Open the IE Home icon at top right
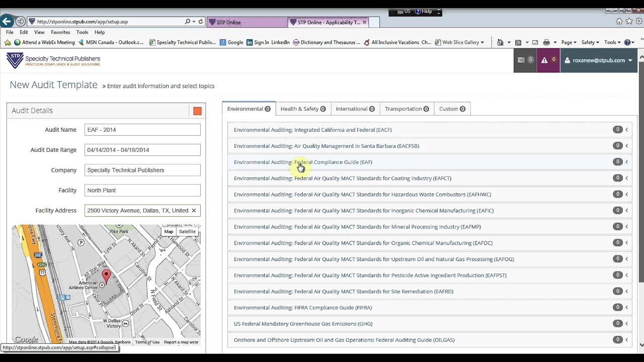This screenshot has width=644, height=362. coord(619,22)
